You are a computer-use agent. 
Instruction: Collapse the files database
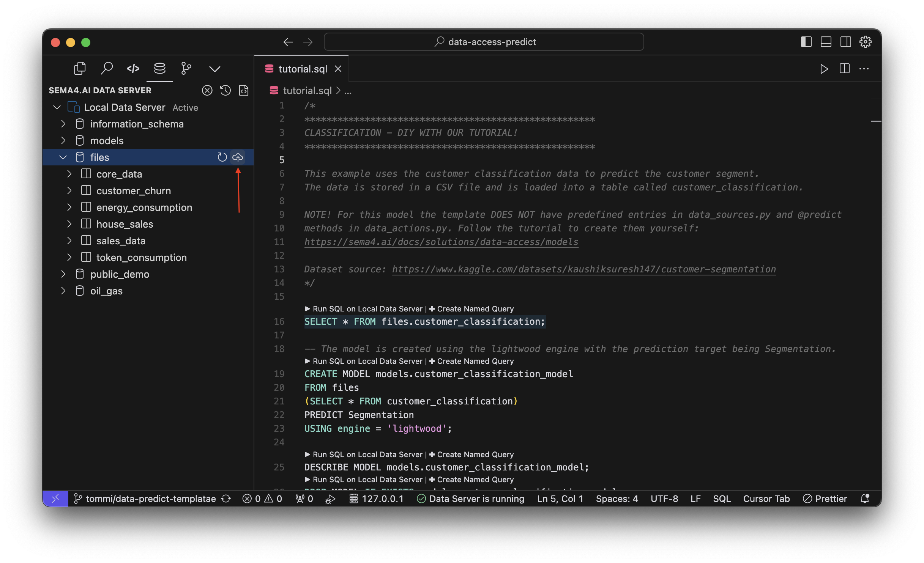pos(63,157)
